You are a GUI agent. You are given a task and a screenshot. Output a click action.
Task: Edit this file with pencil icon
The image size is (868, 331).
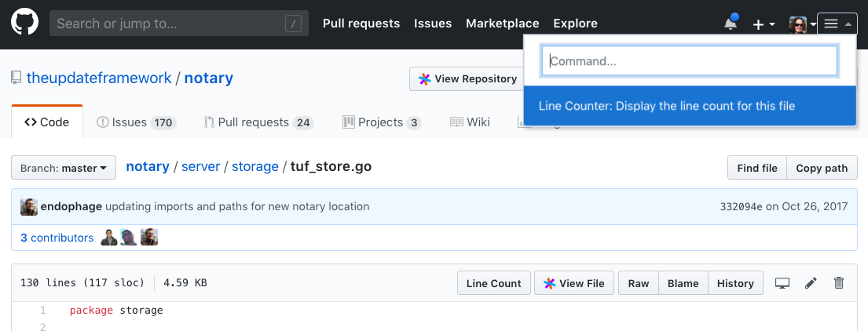811,283
